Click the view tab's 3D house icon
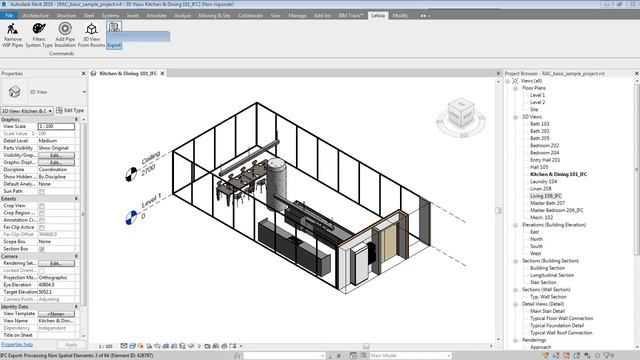 tap(93, 73)
